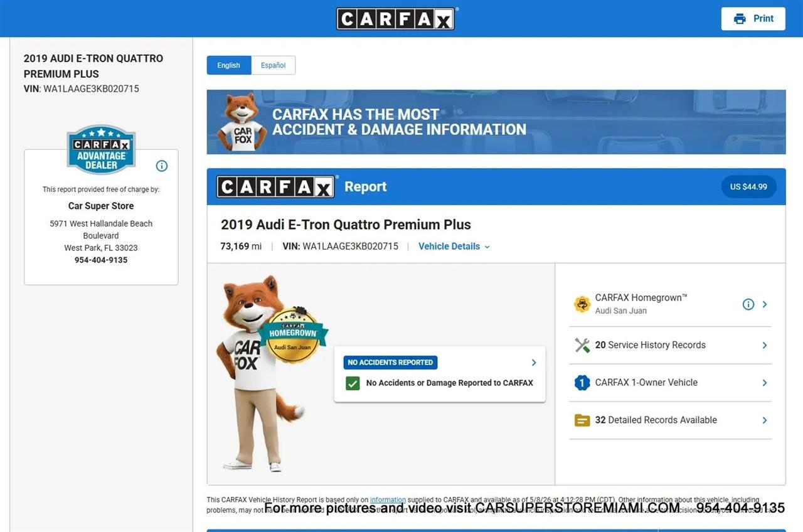This screenshot has width=803, height=532.
Task: Open info icon next to CARFAX Homegrown
Action: coord(748,304)
